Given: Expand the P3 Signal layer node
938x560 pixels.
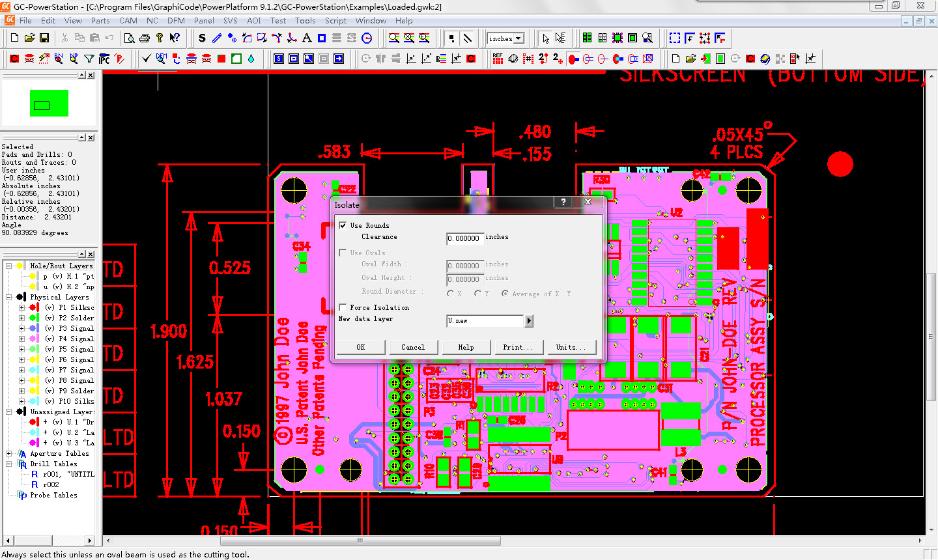Looking at the screenshot, I should tap(22, 328).
